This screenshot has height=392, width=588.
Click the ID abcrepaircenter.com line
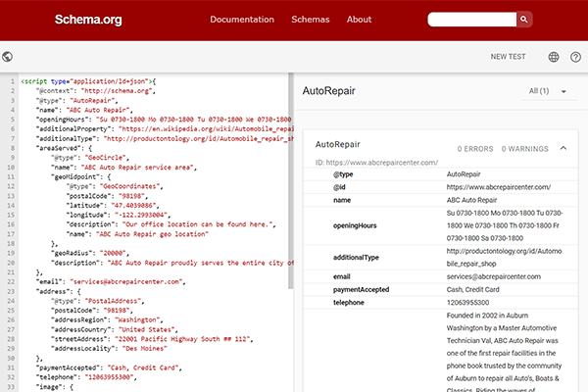pyautogui.click(x=376, y=163)
